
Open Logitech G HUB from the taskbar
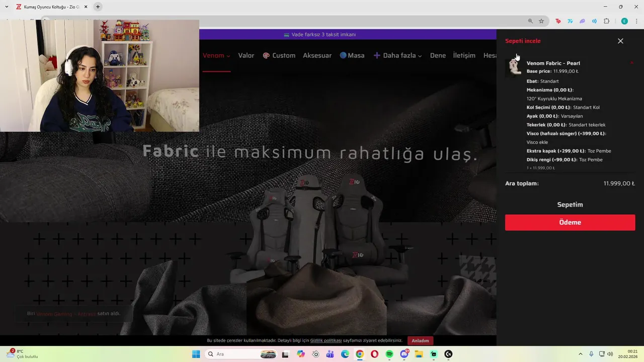click(448, 354)
